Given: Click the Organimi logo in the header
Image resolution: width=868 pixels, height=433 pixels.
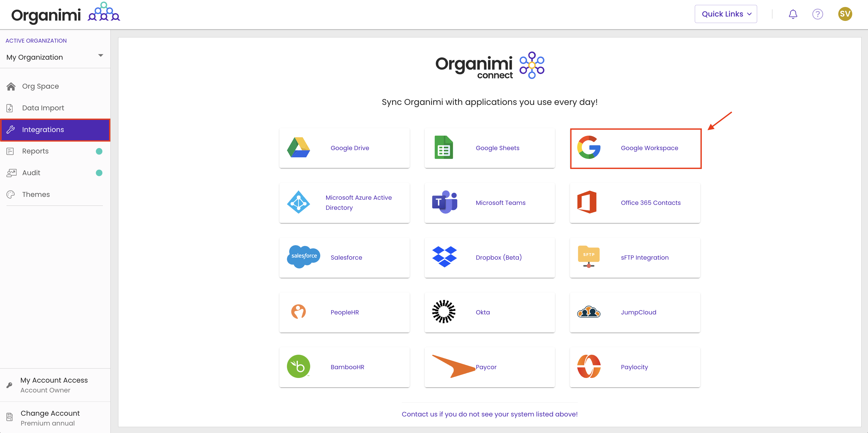Looking at the screenshot, I should (66, 13).
